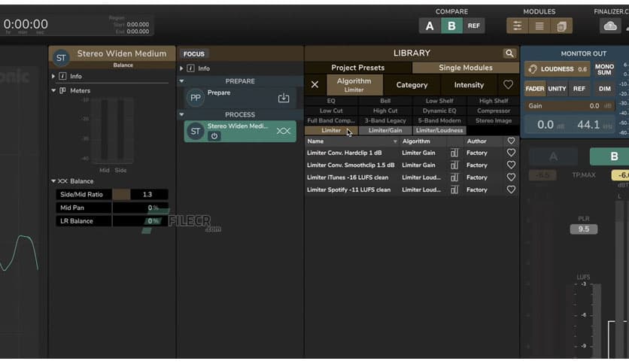Select the Limiter/Loudness algorithm filter
The width and height of the screenshot is (629, 364).
pos(439,130)
